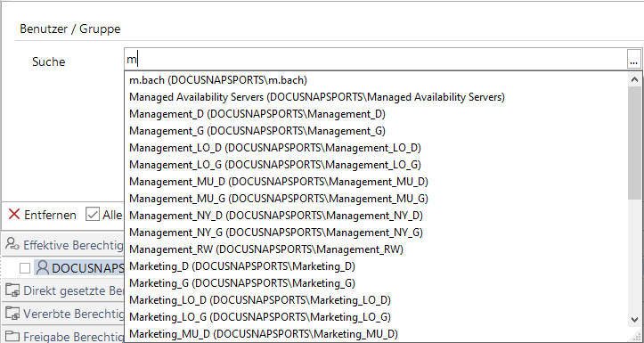Click the Effektive Berechtigungen user-key icon
The height and width of the screenshot is (343, 644).
[12, 244]
